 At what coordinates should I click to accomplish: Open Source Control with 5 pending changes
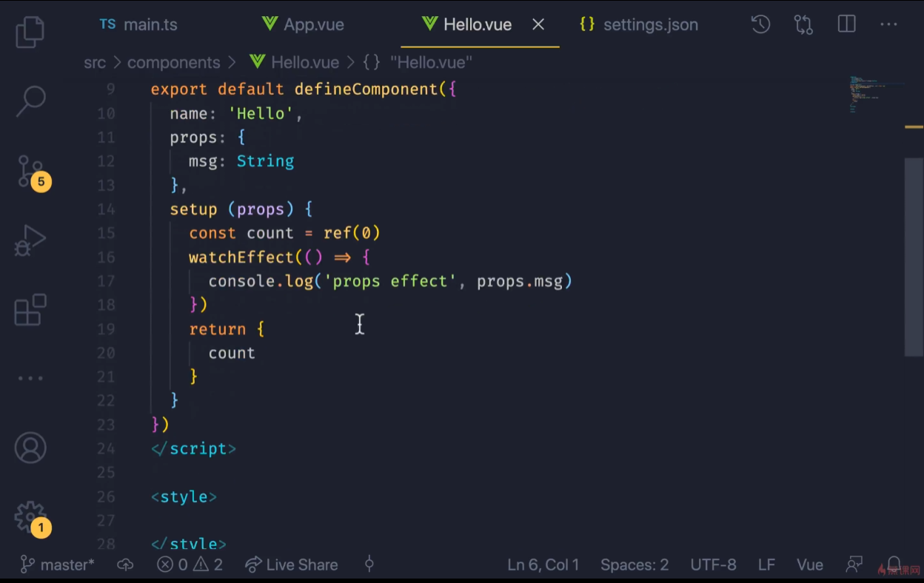tap(30, 172)
